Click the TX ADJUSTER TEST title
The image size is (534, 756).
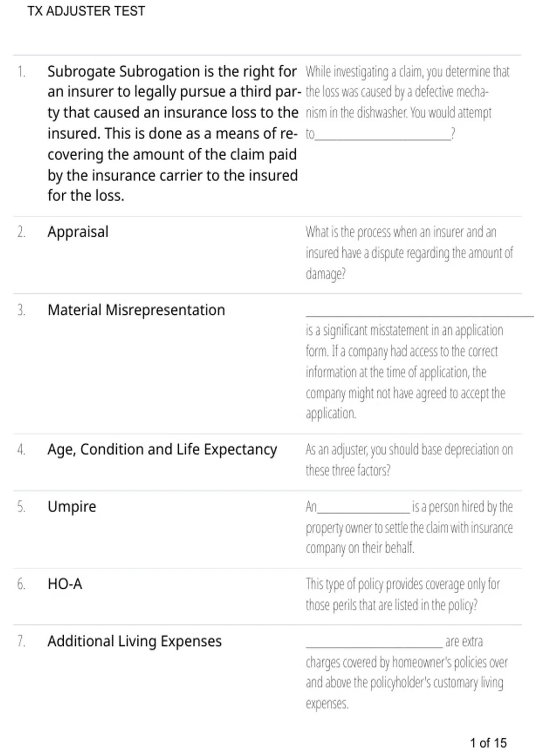[x=86, y=11]
